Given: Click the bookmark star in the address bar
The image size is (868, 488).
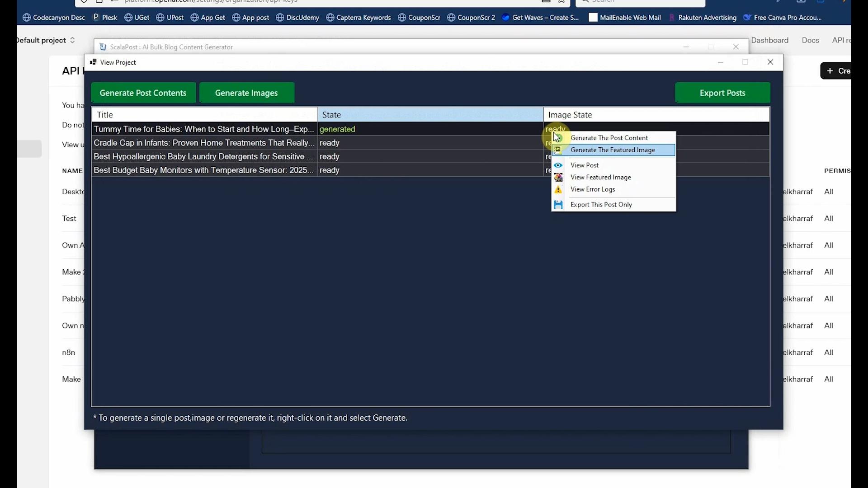Looking at the screenshot, I should tap(562, 1).
